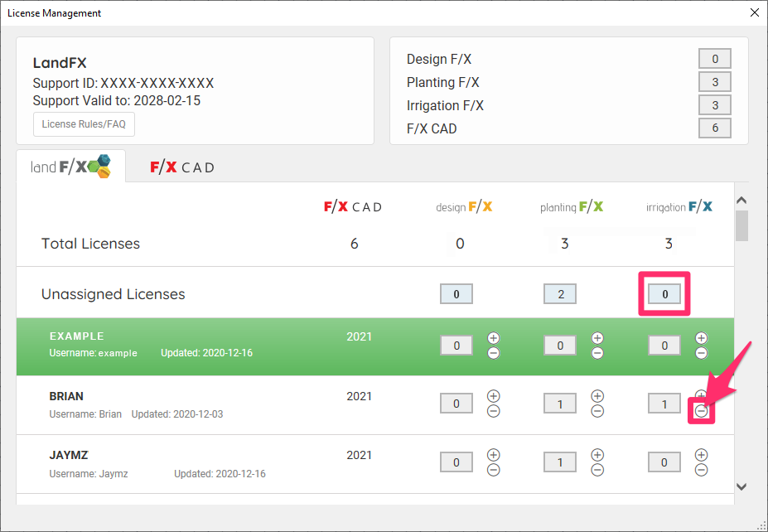768x532 pixels.
Task: Select the F/X CAD summary count field
Action: (x=715, y=128)
